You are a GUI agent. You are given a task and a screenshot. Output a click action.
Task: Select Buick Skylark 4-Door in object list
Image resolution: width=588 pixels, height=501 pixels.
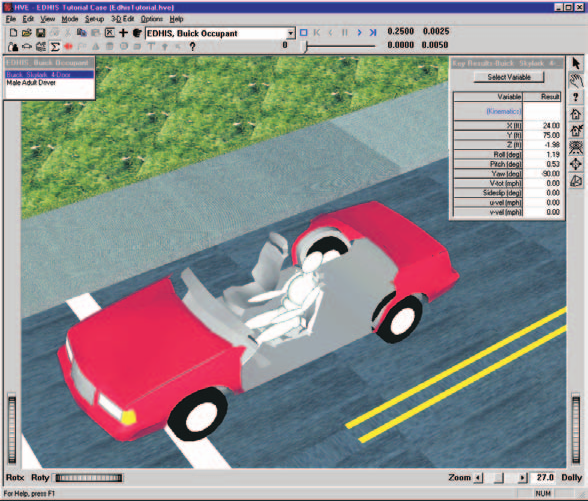[49, 74]
